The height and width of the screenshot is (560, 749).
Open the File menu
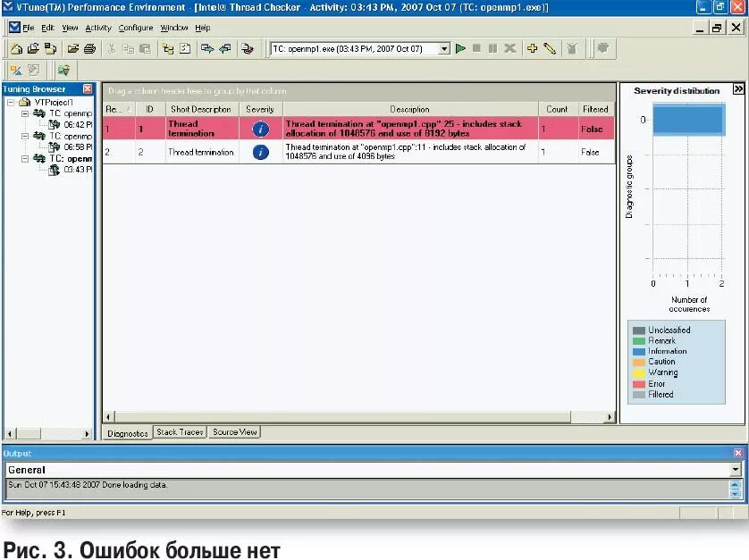click(29, 28)
